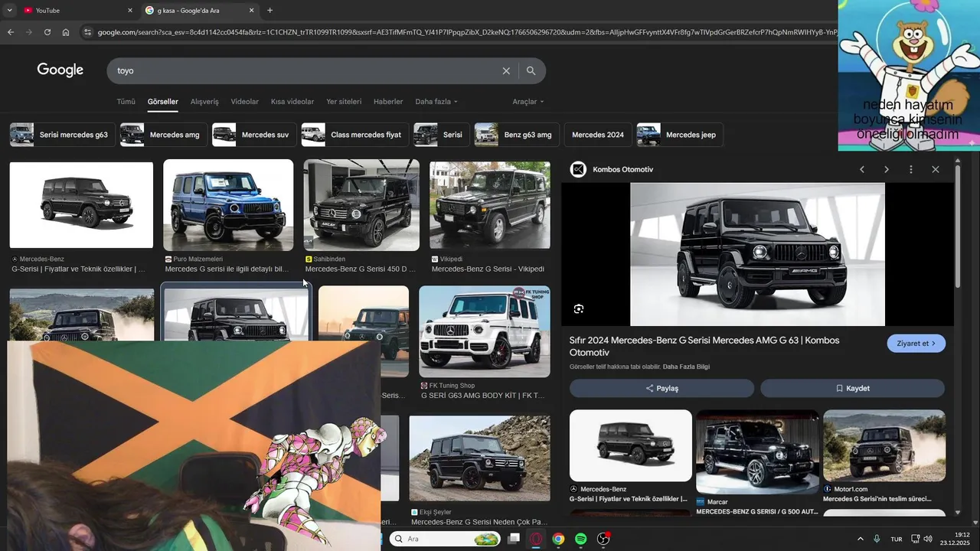The width and height of the screenshot is (980, 551).
Task: Clear the search box with the X icon
Action: point(506,70)
